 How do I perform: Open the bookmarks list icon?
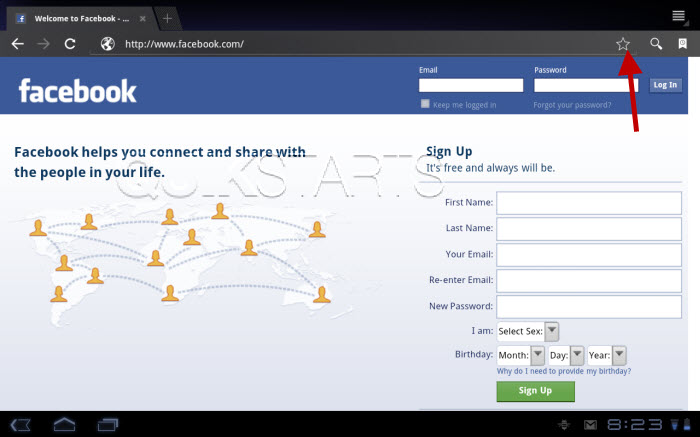click(683, 43)
